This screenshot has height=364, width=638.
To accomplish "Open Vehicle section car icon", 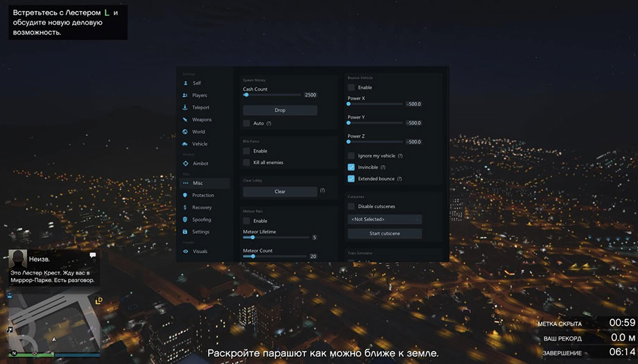I will coord(185,144).
